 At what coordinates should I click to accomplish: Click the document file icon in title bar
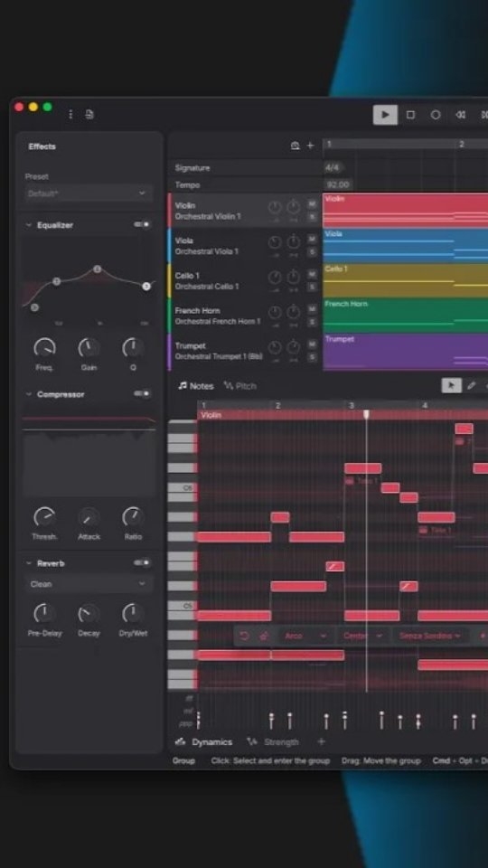pyautogui.click(x=89, y=114)
